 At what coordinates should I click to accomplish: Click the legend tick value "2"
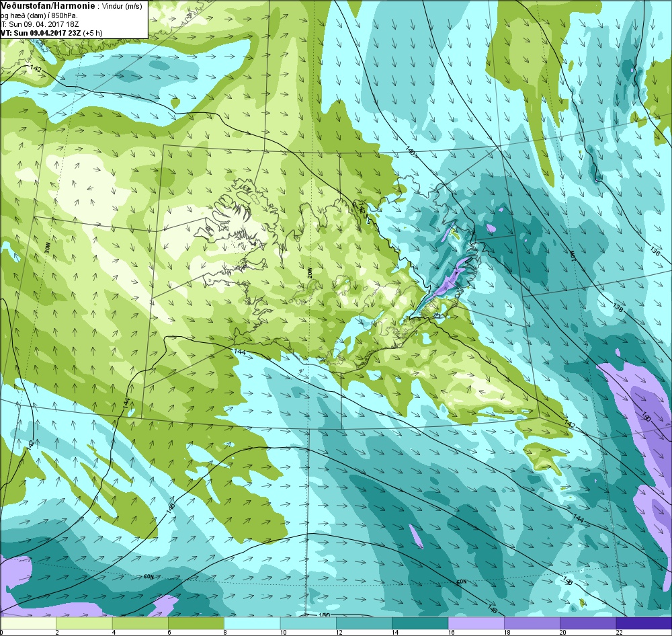pos(56,632)
